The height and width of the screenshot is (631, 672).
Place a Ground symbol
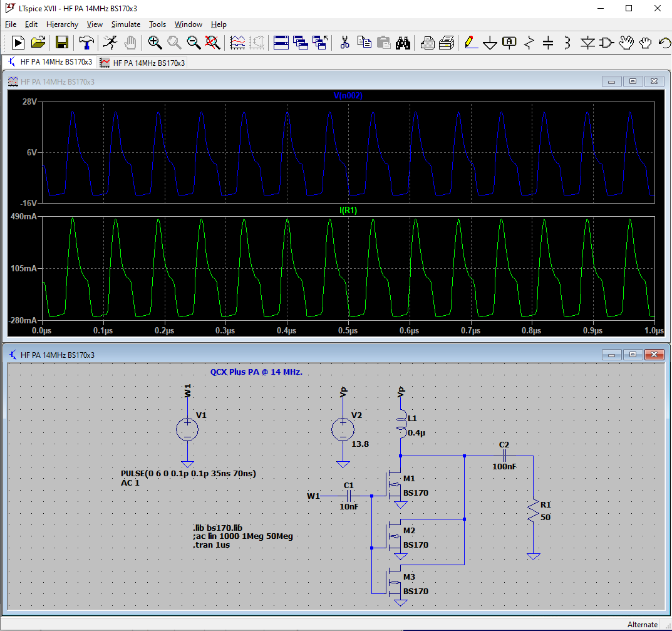click(490, 43)
